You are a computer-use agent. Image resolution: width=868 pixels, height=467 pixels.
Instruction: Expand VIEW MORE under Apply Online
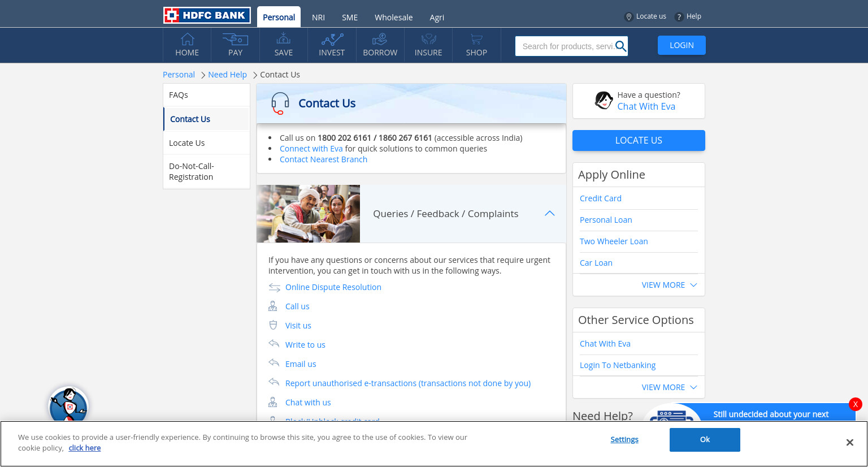tap(669, 285)
